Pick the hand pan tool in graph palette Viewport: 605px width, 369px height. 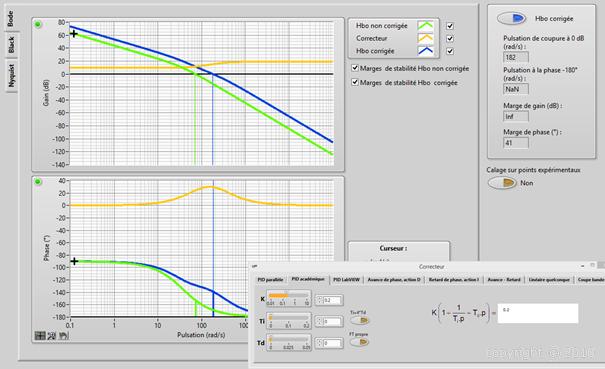63,335
